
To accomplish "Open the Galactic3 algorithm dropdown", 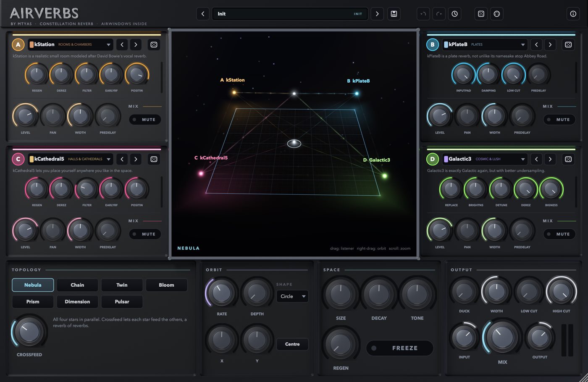I will click(x=485, y=159).
